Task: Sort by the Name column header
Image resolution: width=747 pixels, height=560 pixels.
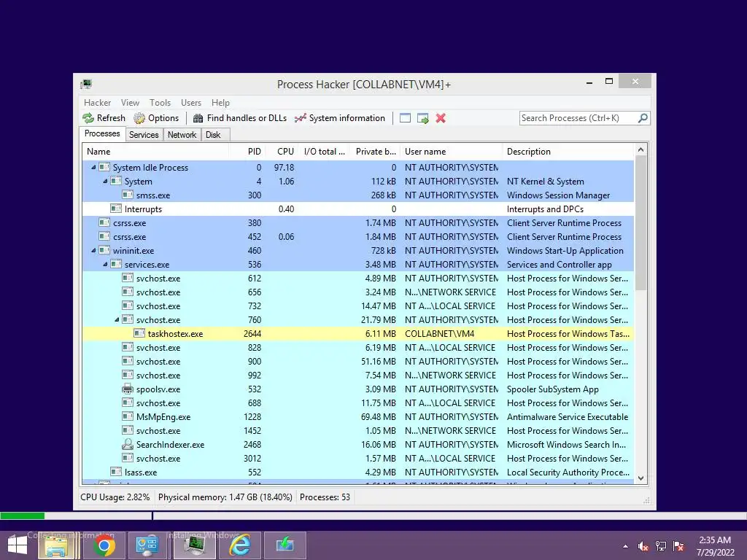Action: (155, 152)
